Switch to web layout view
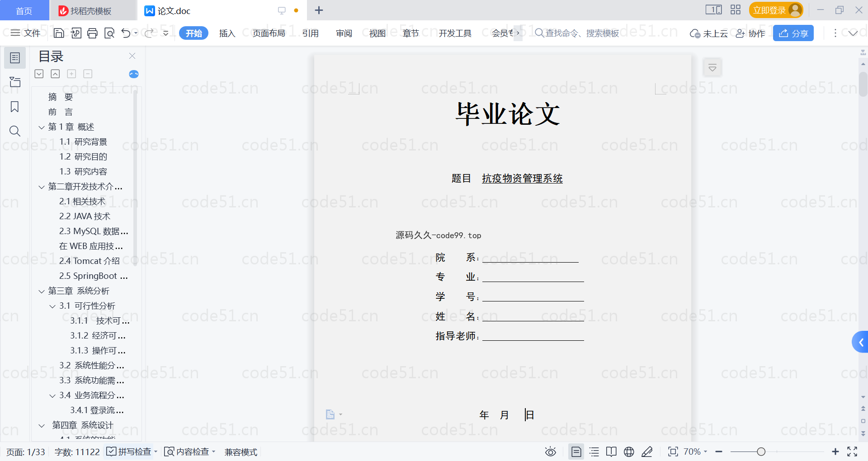The width and height of the screenshot is (868, 461). (x=629, y=452)
